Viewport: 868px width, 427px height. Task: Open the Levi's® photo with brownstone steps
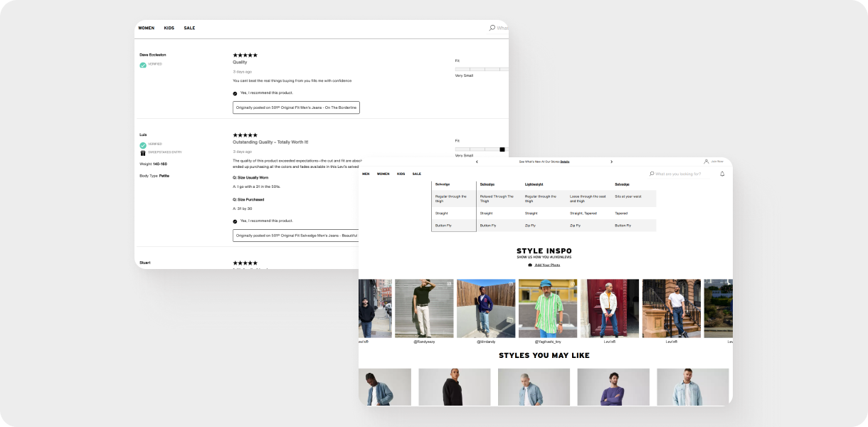pos(672,308)
